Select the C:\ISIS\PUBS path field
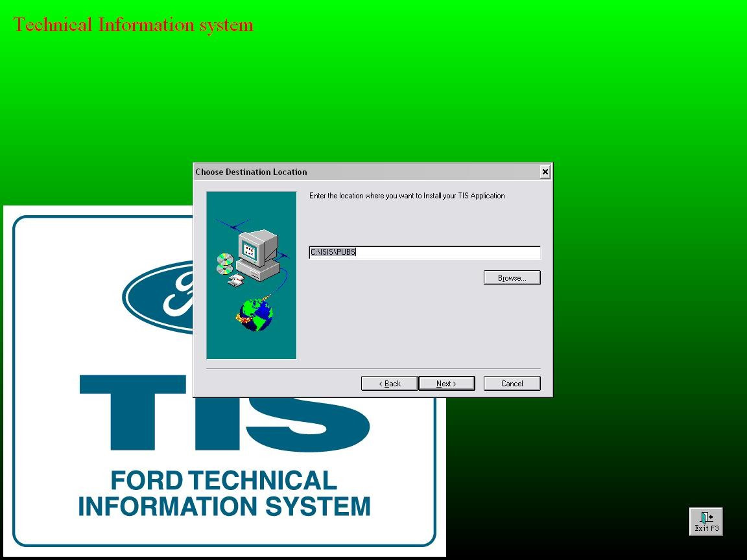The width and height of the screenshot is (747, 560). (x=425, y=253)
